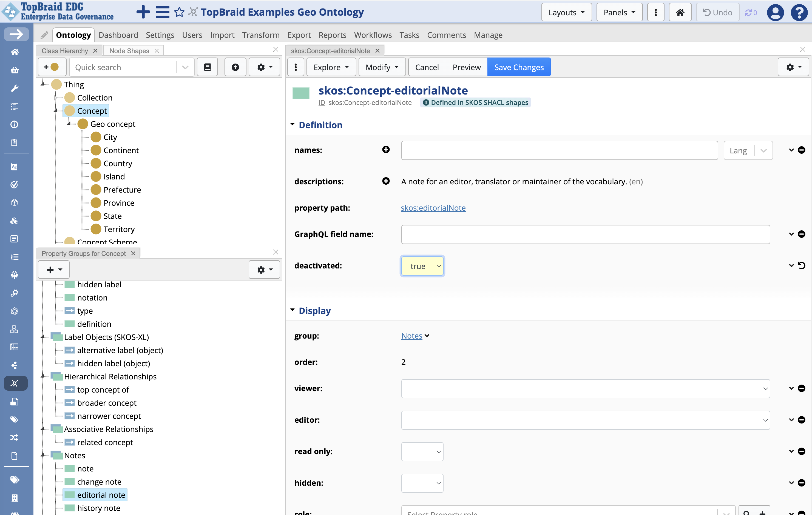Click the sidebar shuffle icon
Image resolution: width=812 pixels, height=515 pixels.
tap(15, 437)
